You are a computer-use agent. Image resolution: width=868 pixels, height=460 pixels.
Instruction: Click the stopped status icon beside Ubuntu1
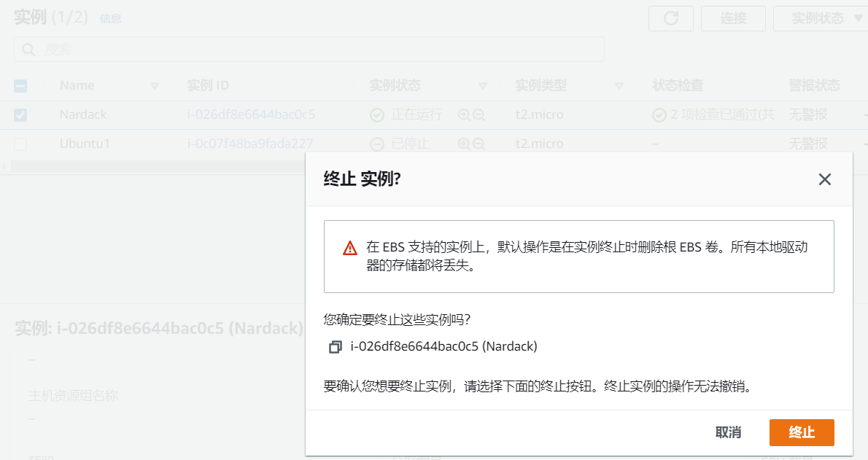tap(376, 144)
